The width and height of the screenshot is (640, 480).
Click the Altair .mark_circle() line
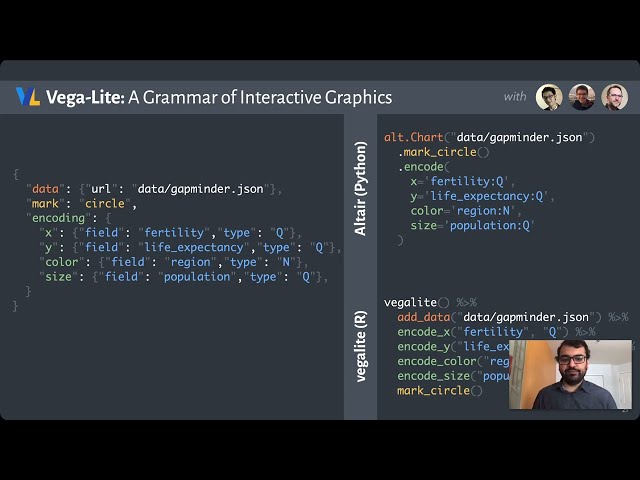(443, 152)
